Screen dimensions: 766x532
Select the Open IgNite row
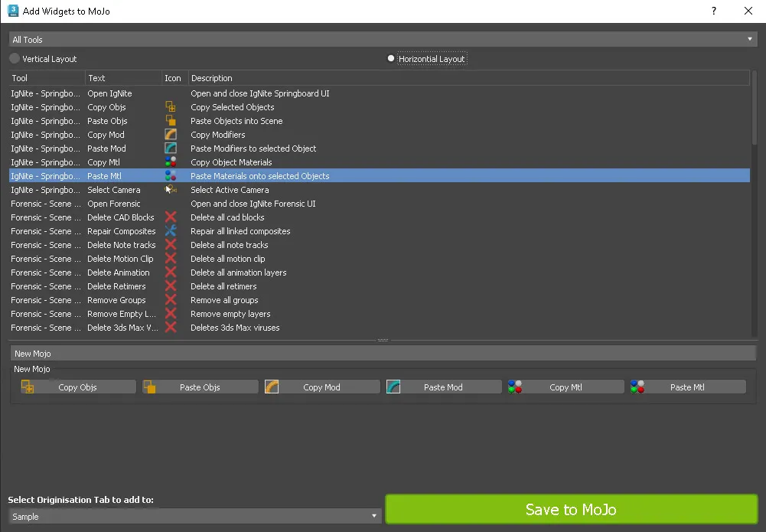click(379, 93)
